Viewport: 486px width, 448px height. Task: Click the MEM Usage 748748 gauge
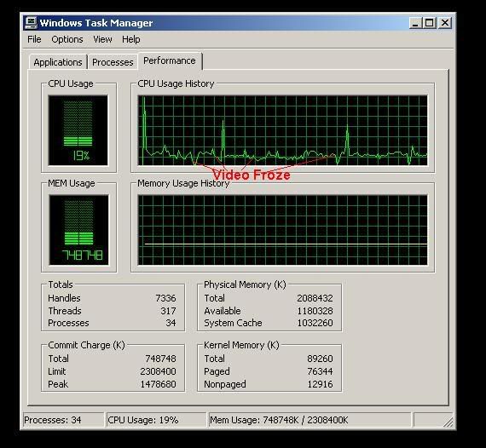tap(78, 230)
